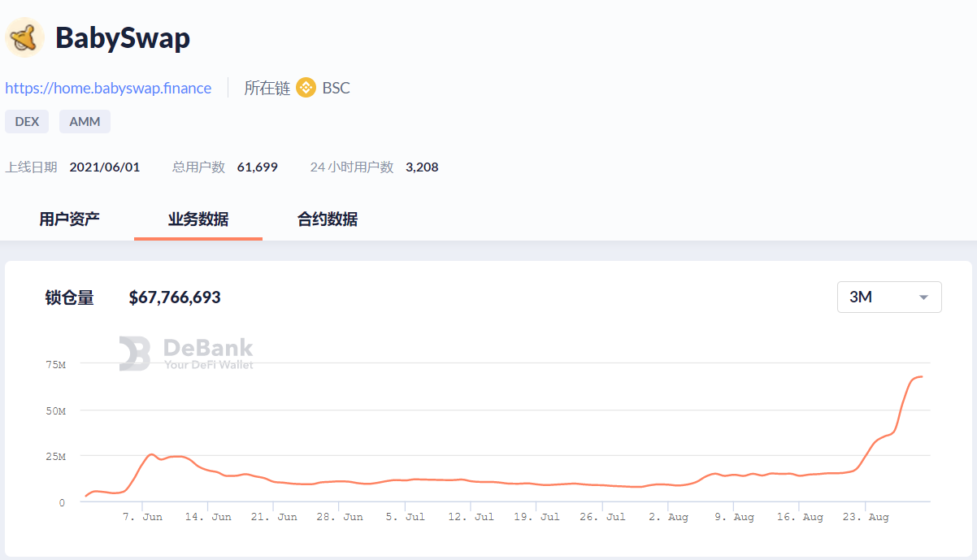Image resolution: width=977 pixels, height=560 pixels.
Task: Click the BSC chain name text
Action: [336, 88]
